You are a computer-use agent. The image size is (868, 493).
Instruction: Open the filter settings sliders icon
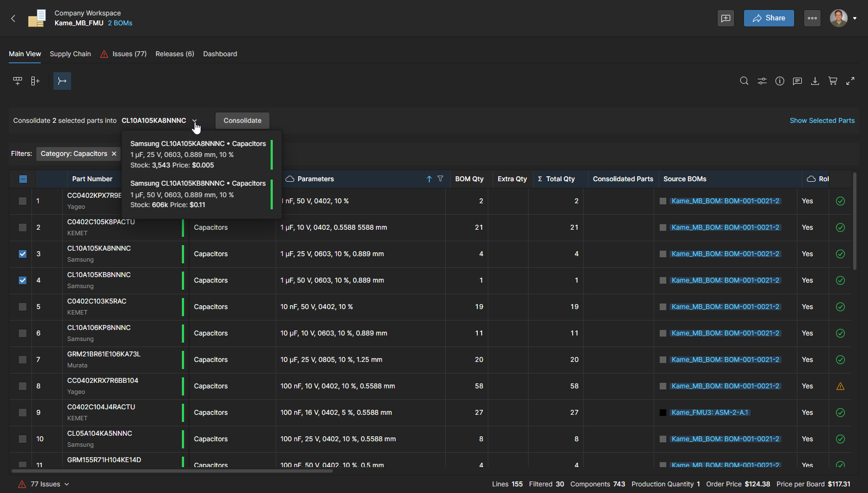click(x=762, y=81)
